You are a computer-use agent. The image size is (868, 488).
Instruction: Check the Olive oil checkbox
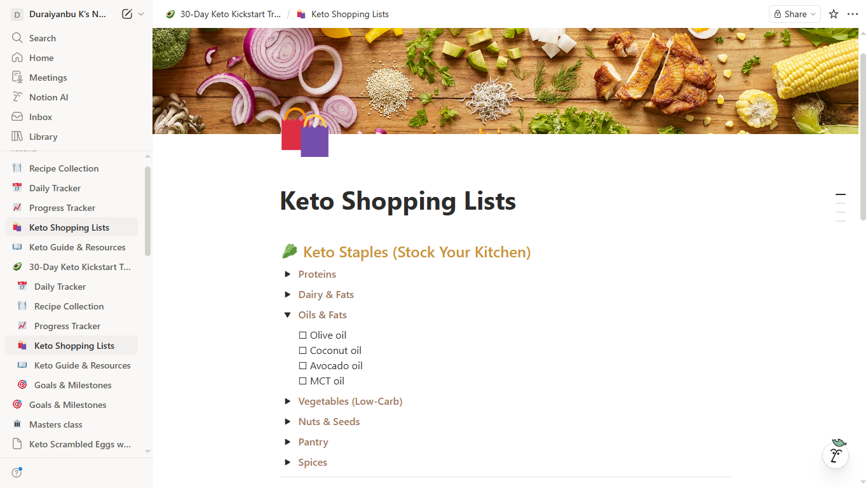tap(302, 335)
